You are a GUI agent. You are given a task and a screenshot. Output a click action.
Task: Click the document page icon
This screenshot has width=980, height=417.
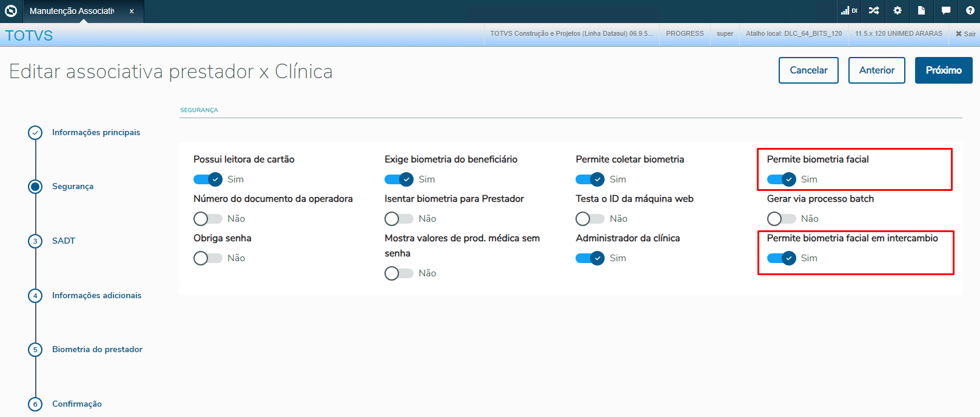point(921,11)
